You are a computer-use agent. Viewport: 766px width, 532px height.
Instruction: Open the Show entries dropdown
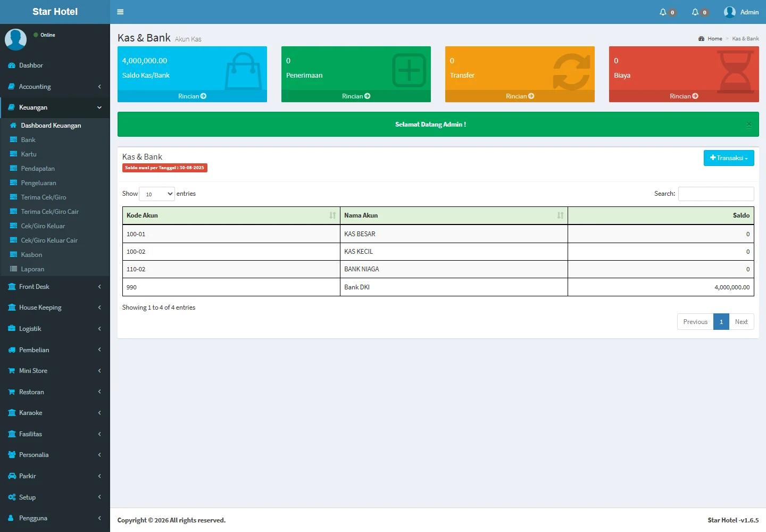point(157,194)
